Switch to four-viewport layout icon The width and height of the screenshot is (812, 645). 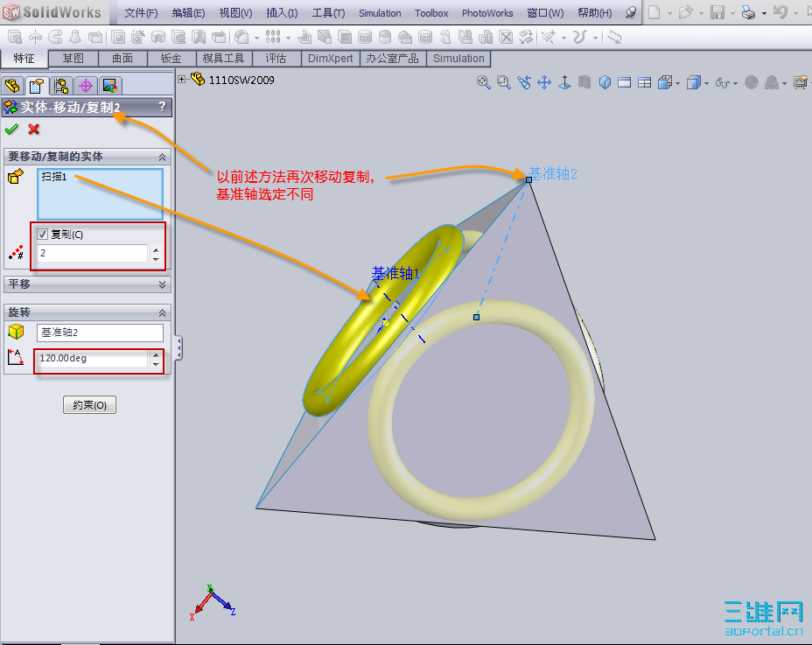(645, 82)
